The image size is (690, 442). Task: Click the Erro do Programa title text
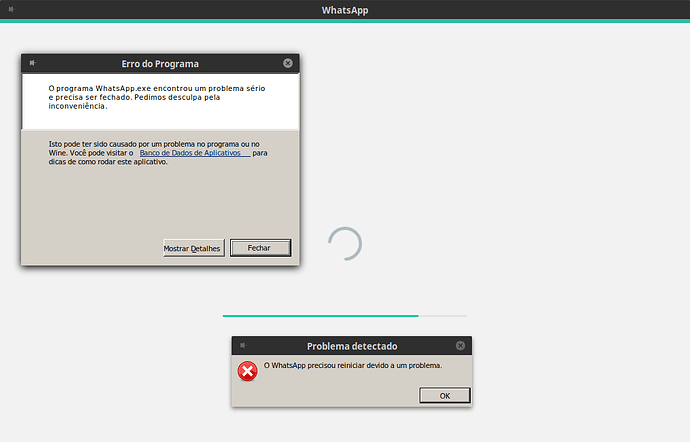pyautogui.click(x=160, y=64)
